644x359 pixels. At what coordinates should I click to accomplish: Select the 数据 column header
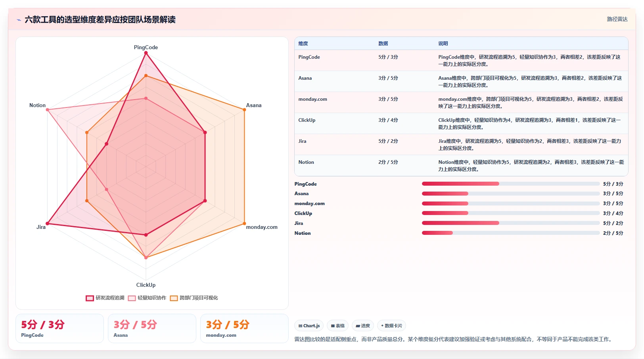pos(383,44)
